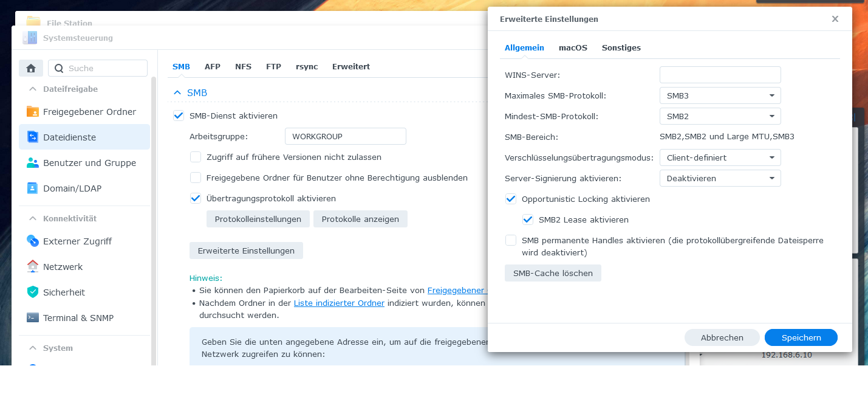Uncheck Übertragungsprotokoll aktivieren
The image size is (868, 394).
(x=196, y=198)
